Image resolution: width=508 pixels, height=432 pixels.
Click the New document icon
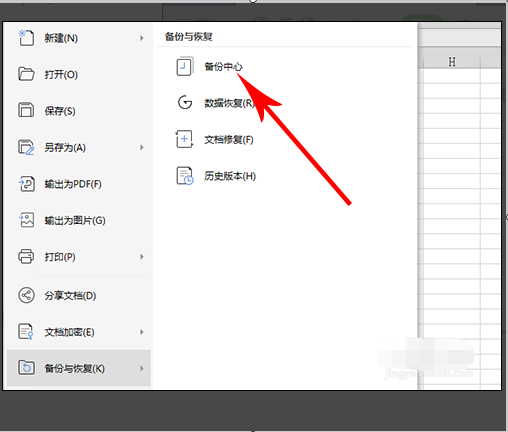tap(26, 38)
